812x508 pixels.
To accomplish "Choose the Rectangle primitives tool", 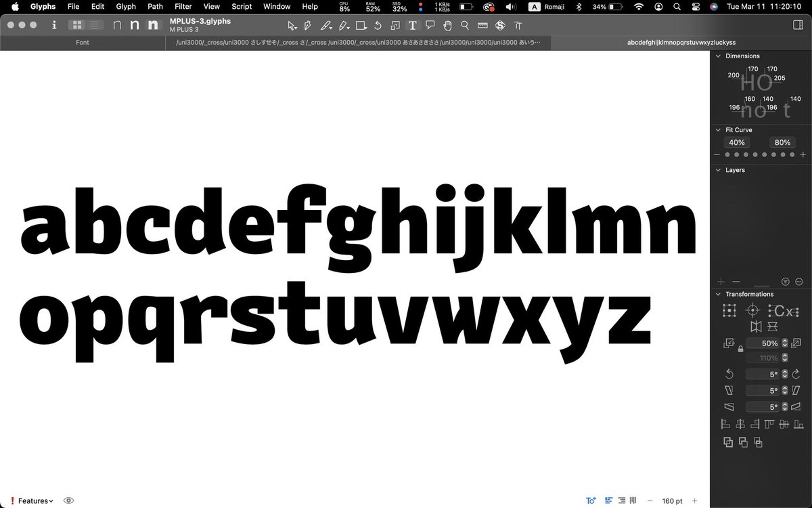I will [x=361, y=26].
